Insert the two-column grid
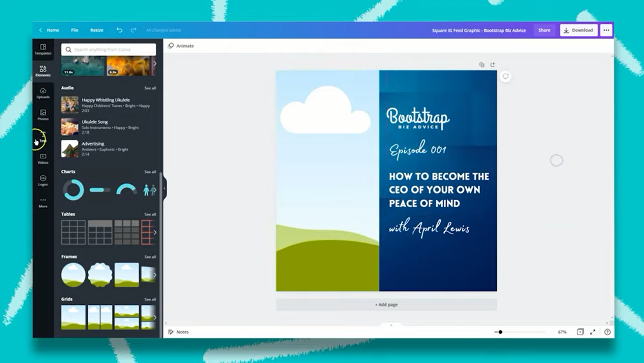This screenshot has width=644, height=363. click(x=100, y=317)
